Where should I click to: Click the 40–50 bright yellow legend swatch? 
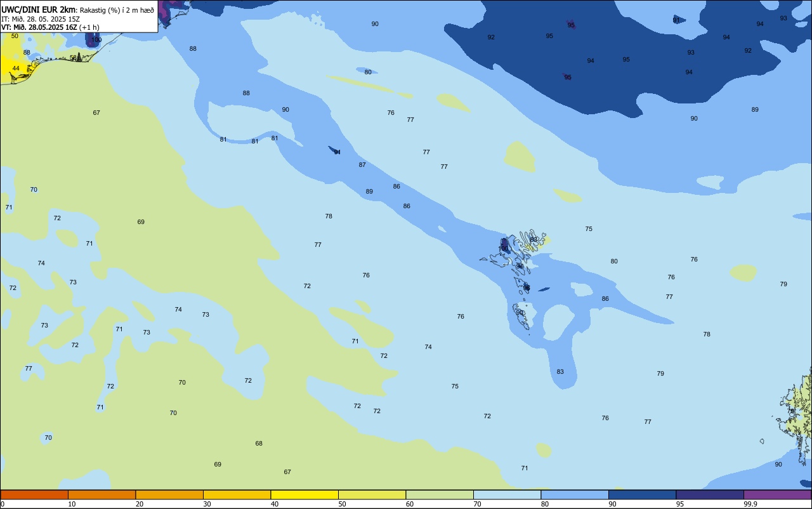(x=304, y=494)
